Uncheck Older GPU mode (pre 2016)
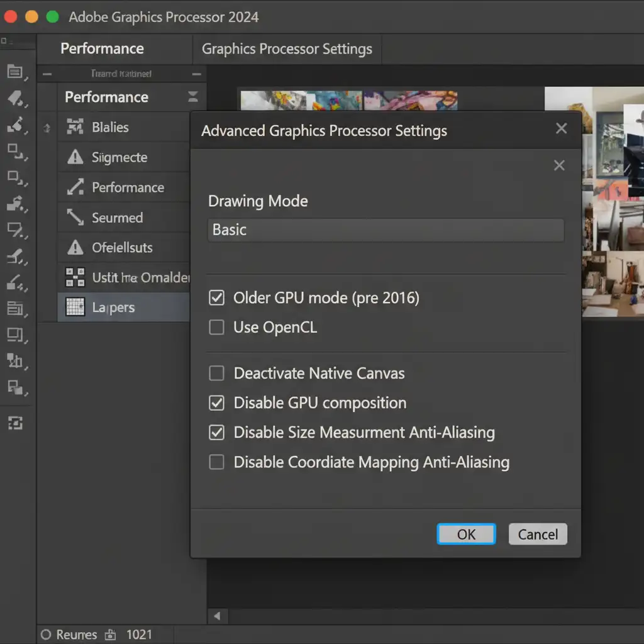The image size is (644, 644). [x=216, y=297]
